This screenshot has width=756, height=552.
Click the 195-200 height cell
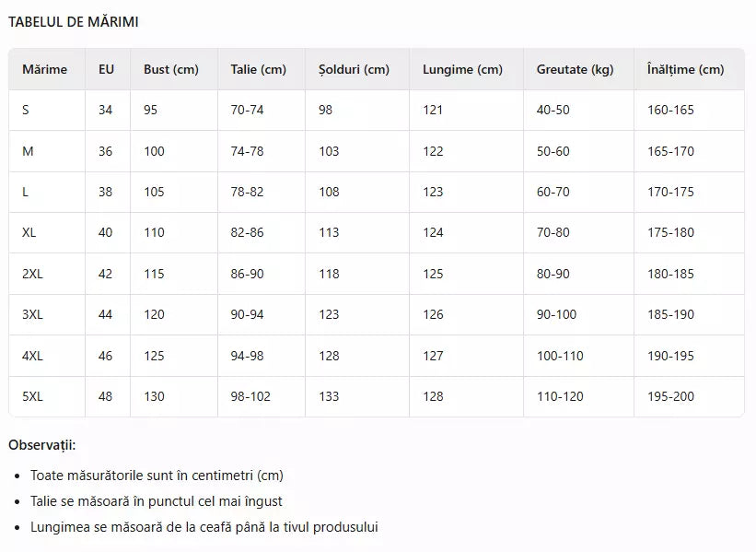point(670,396)
